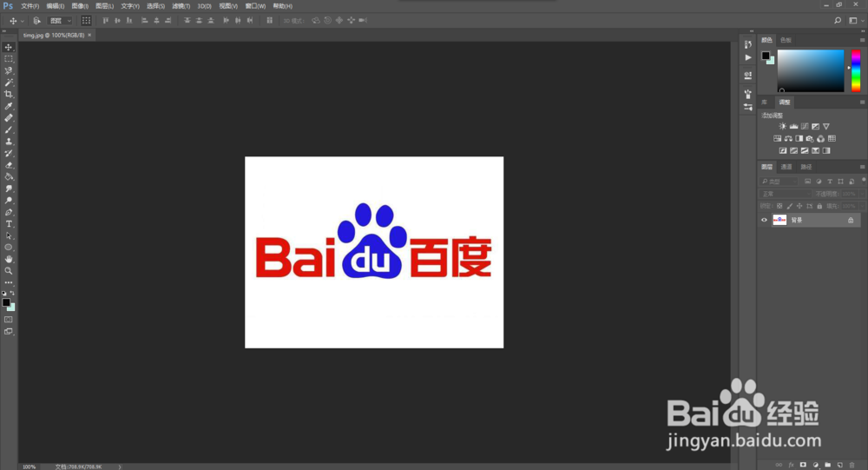Select the Dodge tool

(9, 201)
